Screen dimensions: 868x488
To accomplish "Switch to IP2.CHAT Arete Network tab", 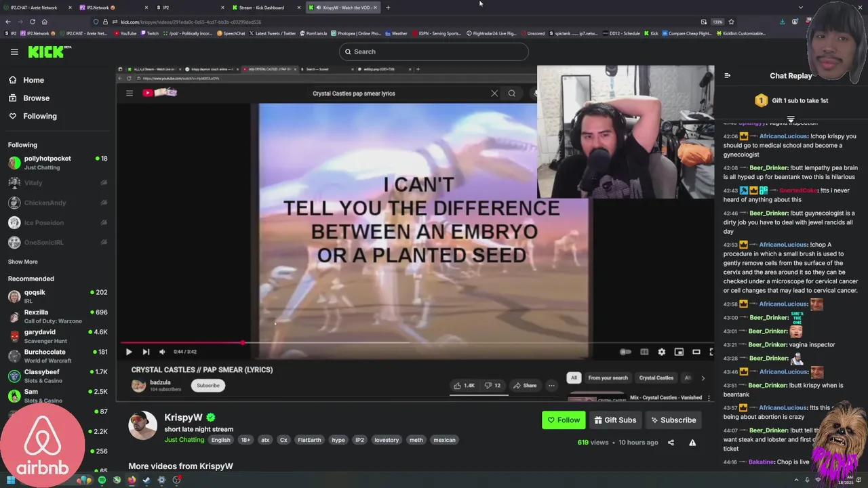I will pos(37,7).
